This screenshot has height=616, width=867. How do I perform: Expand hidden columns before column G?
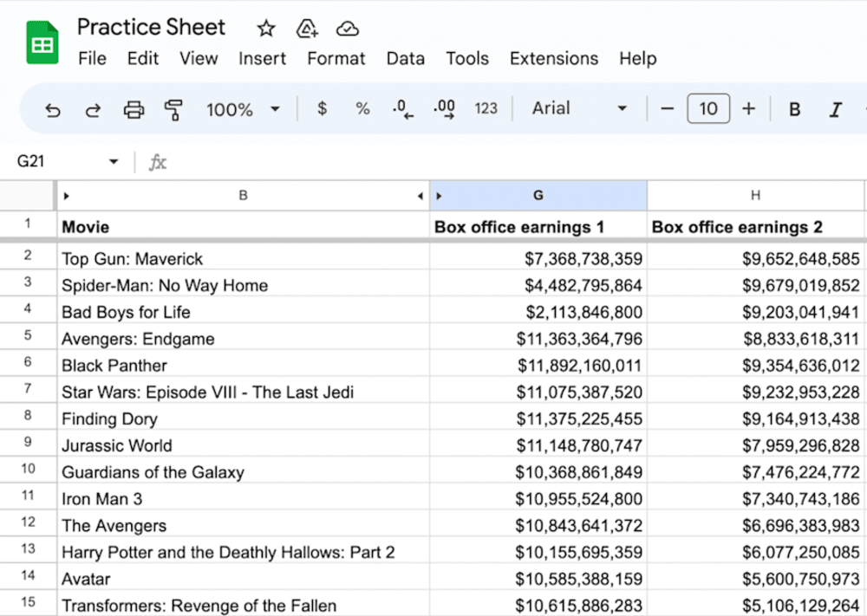pos(439,196)
